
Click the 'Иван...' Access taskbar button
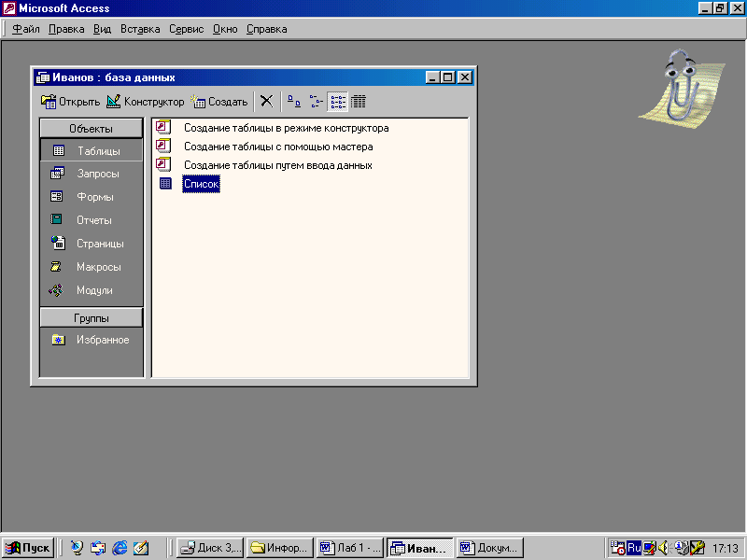pos(420,548)
